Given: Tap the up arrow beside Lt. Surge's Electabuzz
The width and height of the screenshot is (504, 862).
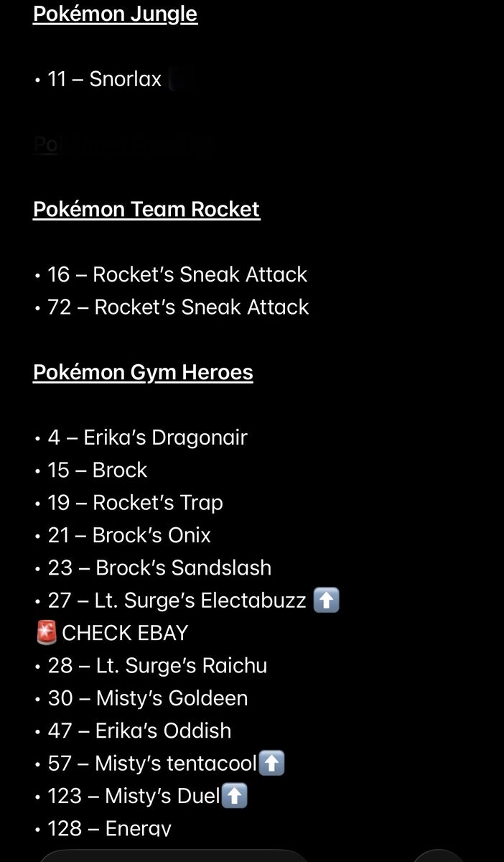Looking at the screenshot, I should 327,601.
